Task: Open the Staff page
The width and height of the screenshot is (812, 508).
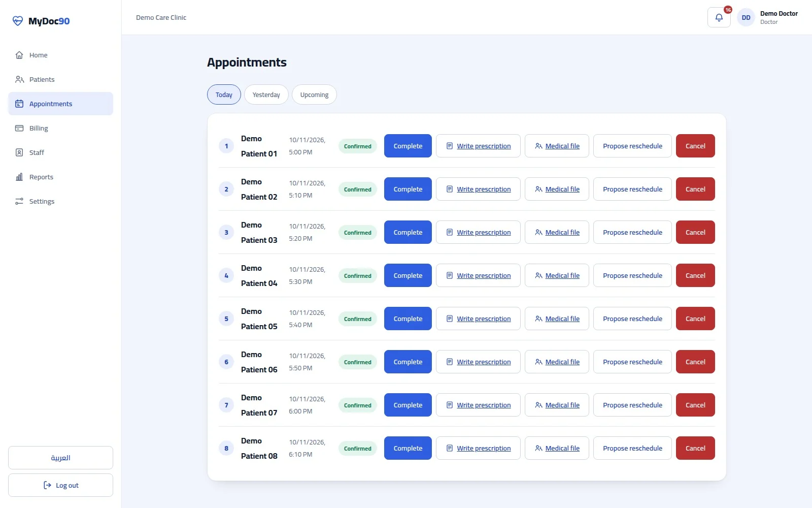Action: coord(60,152)
